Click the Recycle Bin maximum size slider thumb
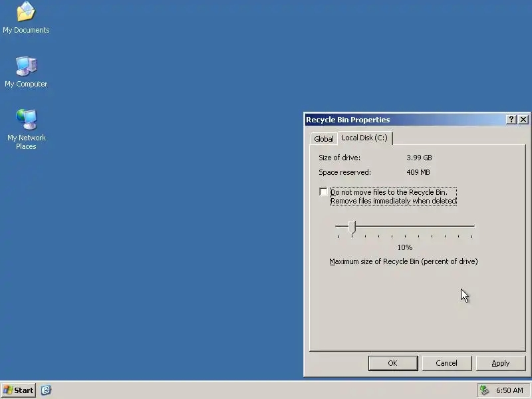The image size is (532, 399). pos(352,227)
